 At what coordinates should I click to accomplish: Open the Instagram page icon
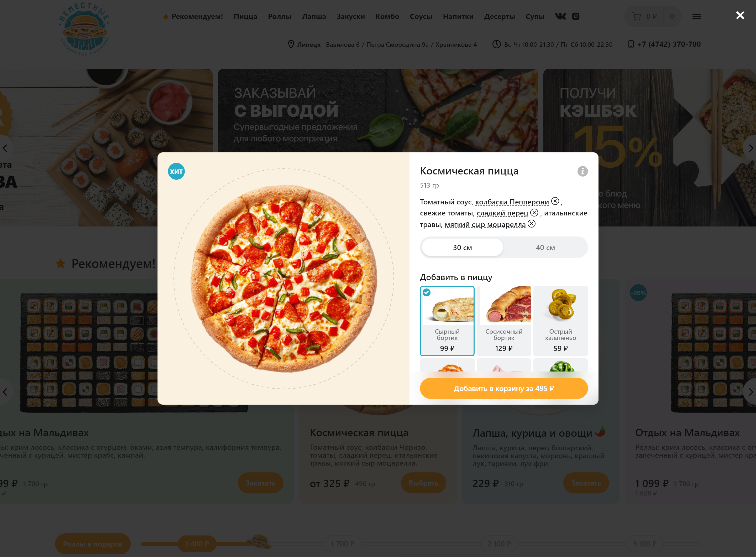[x=576, y=16]
